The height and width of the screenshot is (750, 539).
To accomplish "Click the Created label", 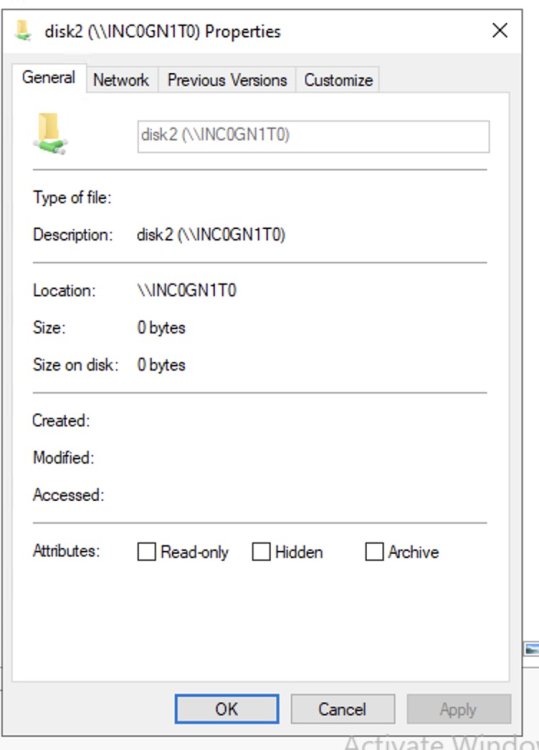I will click(x=61, y=420).
